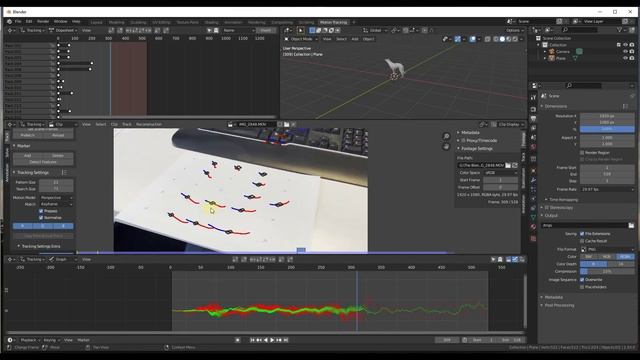Select the RGBA color option
Screen dimensions: 640x360
(625, 257)
